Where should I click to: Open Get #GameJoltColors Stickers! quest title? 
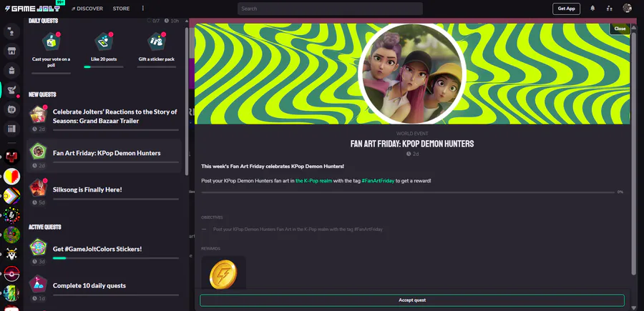click(x=97, y=249)
